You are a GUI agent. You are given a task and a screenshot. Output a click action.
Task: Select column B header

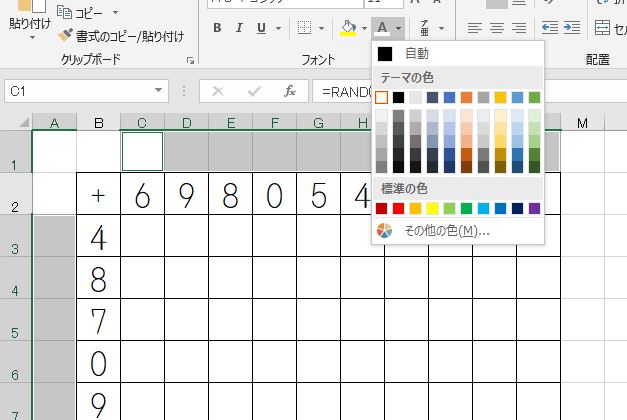pyautogui.click(x=98, y=123)
